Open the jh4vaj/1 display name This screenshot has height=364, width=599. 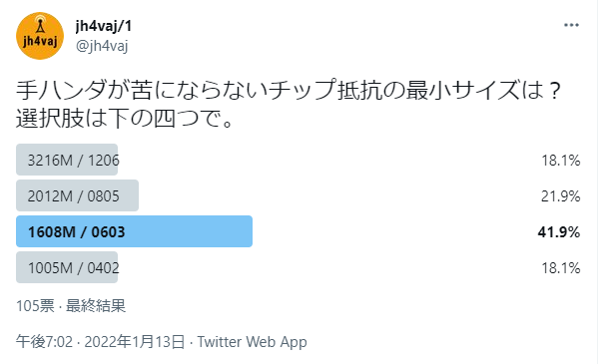[x=104, y=26]
